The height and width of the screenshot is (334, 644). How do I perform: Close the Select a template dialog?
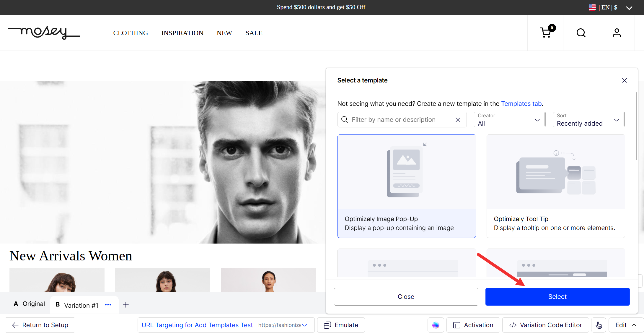624,80
